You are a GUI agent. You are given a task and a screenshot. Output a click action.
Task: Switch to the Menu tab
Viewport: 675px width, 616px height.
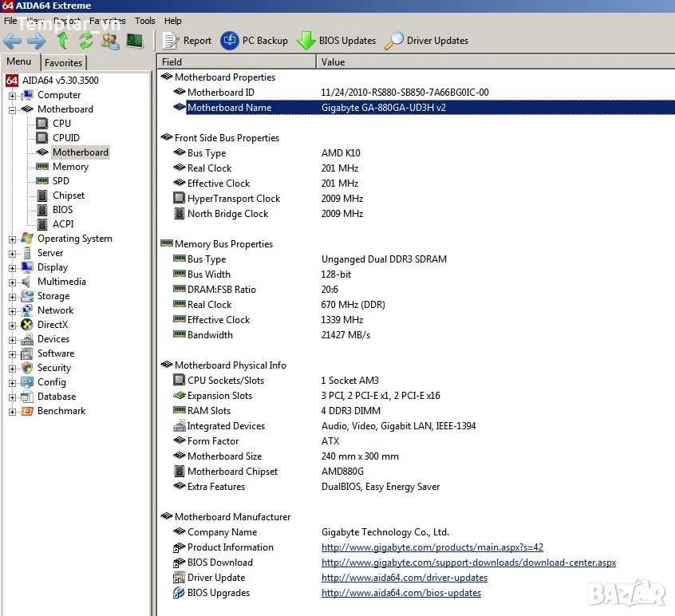(x=18, y=61)
